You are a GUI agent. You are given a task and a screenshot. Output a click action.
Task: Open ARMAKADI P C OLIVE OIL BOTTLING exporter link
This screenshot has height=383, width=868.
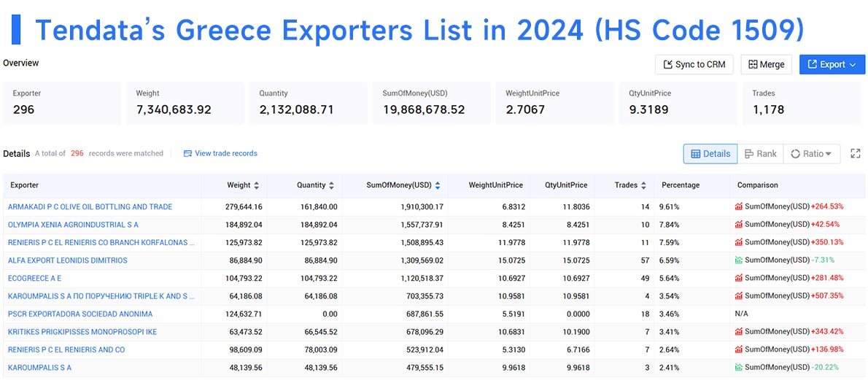point(90,207)
